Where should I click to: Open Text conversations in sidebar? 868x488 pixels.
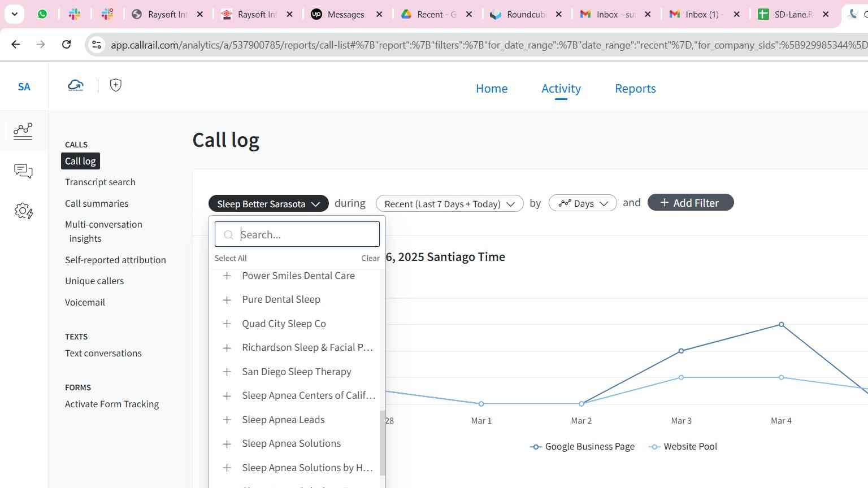103,353
